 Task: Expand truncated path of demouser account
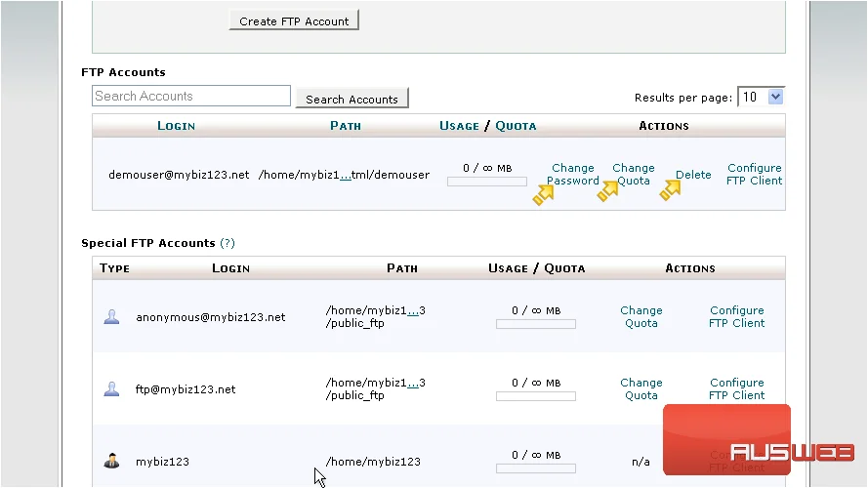click(346, 176)
